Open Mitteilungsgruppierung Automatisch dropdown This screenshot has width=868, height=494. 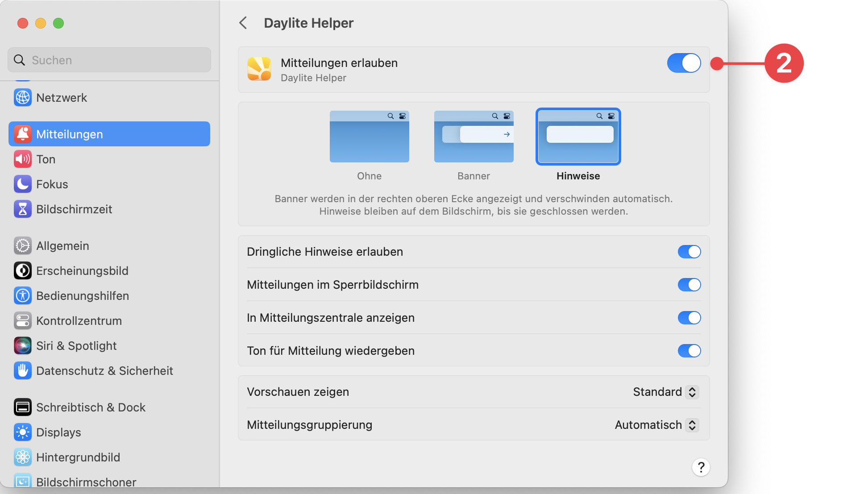point(656,425)
